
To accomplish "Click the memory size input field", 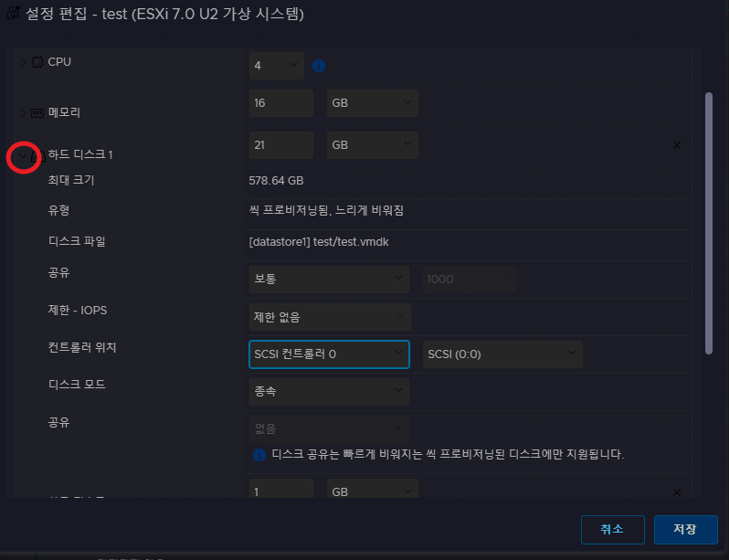I will point(280,103).
